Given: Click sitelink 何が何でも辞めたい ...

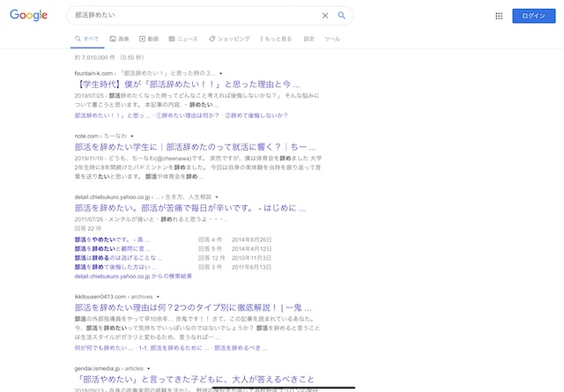Looking at the screenshot, I should pyautogui.click(x=104, y=348).
